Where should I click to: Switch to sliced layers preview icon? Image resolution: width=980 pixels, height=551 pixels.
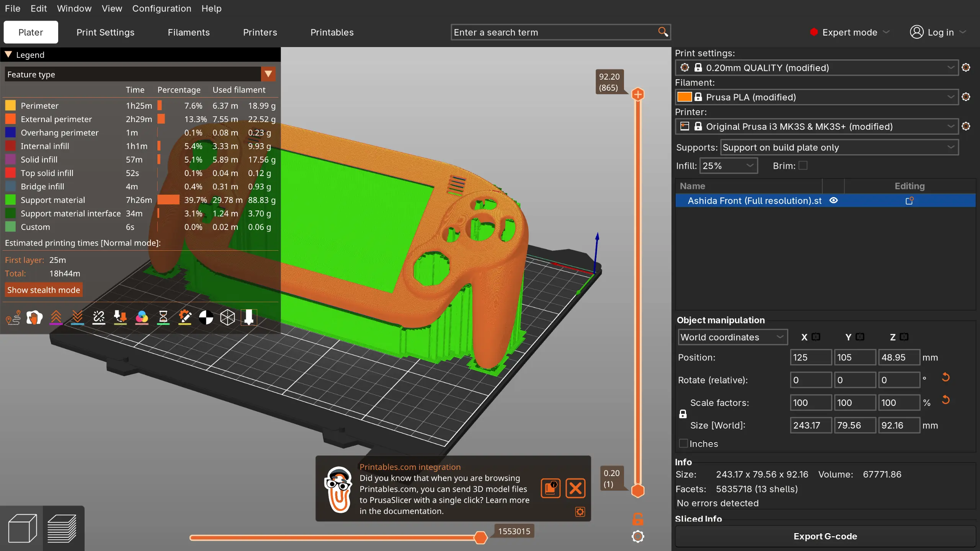[x=62, y=528]
